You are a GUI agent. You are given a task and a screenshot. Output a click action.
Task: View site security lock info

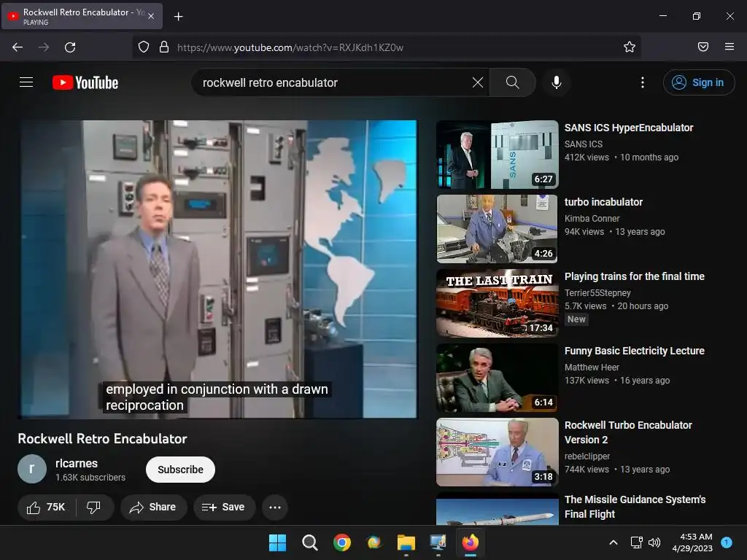coord(164,47)
